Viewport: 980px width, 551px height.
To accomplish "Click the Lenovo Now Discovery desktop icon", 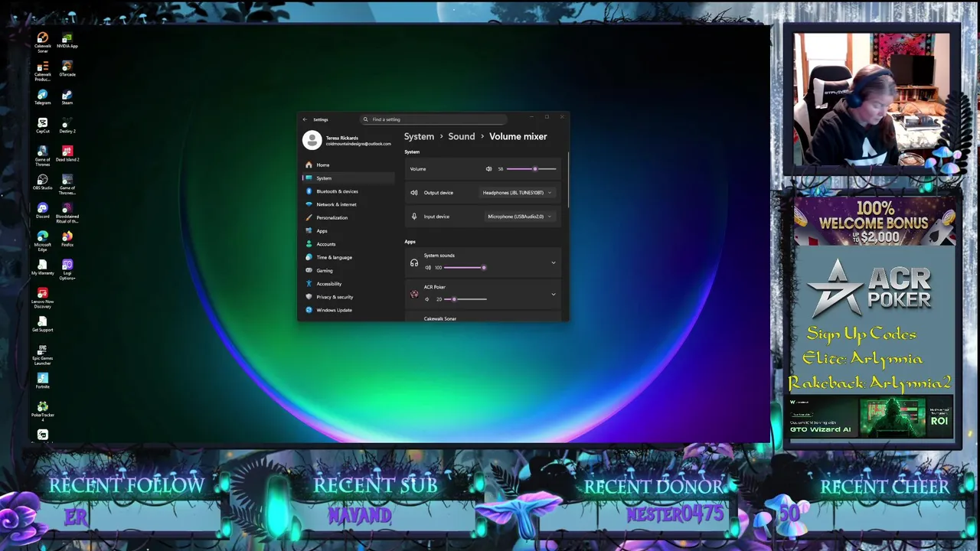I will coord(43,298).
